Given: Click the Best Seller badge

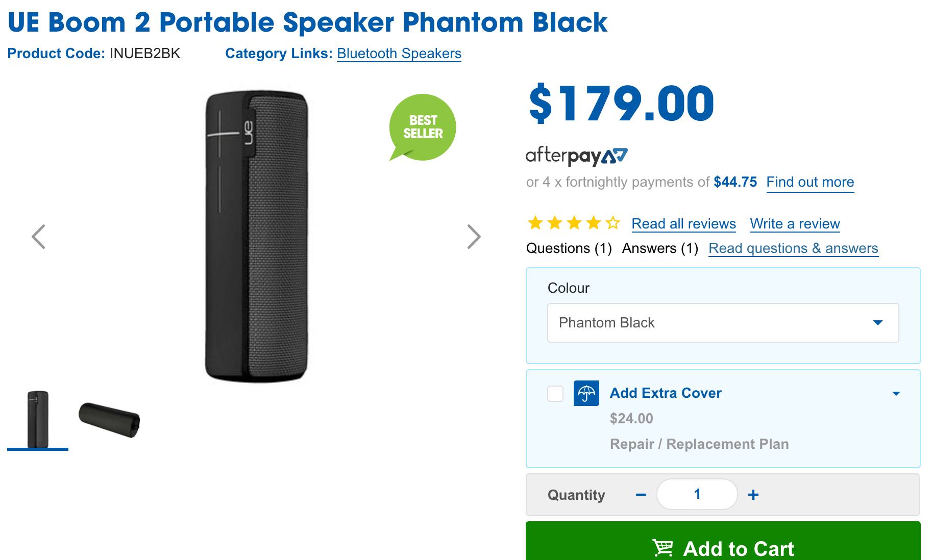Looking at the screenshot, I should 422,128.
